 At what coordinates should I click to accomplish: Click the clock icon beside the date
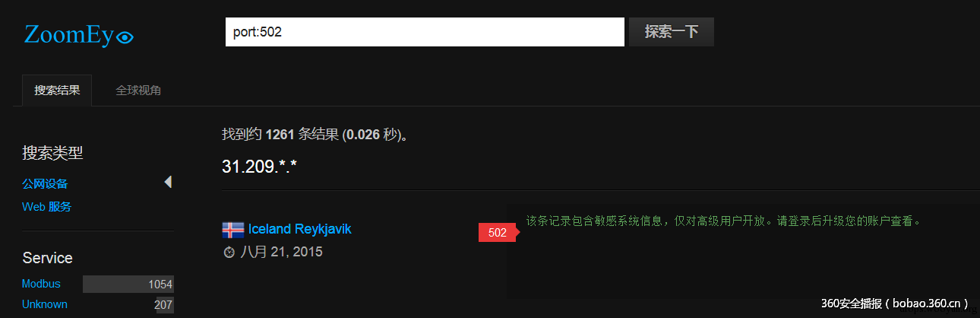pyautogui.click(x=229, y=252)
